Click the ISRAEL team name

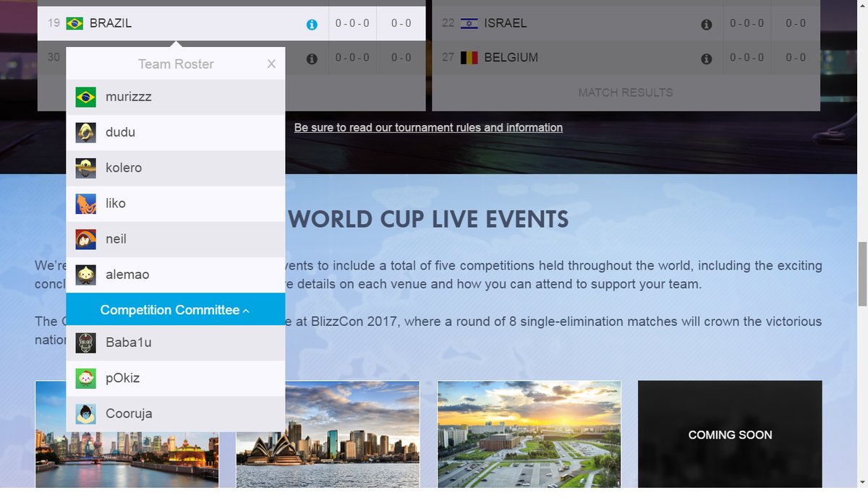pyautogui.click(x=506, y=24)
